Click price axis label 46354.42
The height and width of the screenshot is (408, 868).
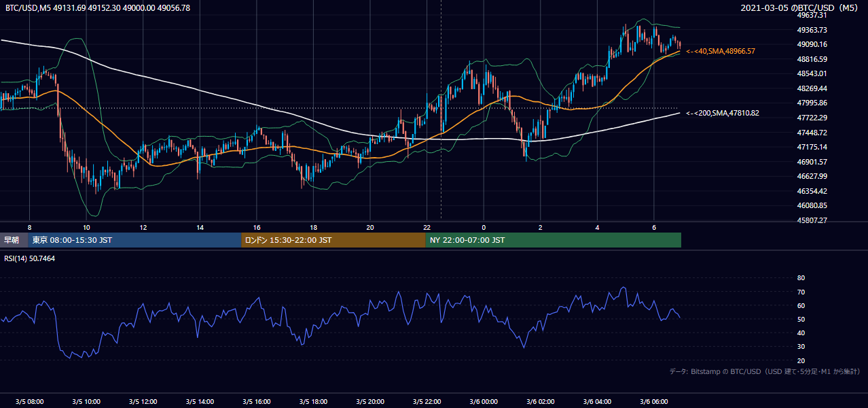point(812,191)
